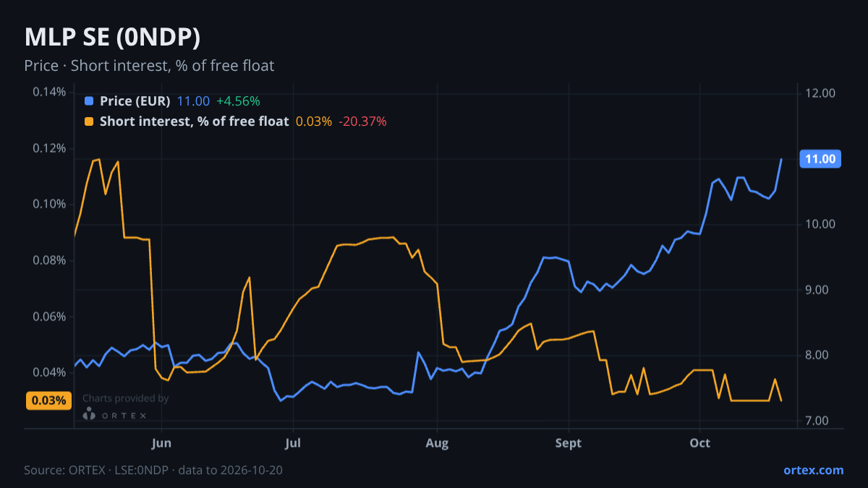868x488 pixels.
Task: Click the orange 0.03% axis badge
Action: (x=48, y=401)
